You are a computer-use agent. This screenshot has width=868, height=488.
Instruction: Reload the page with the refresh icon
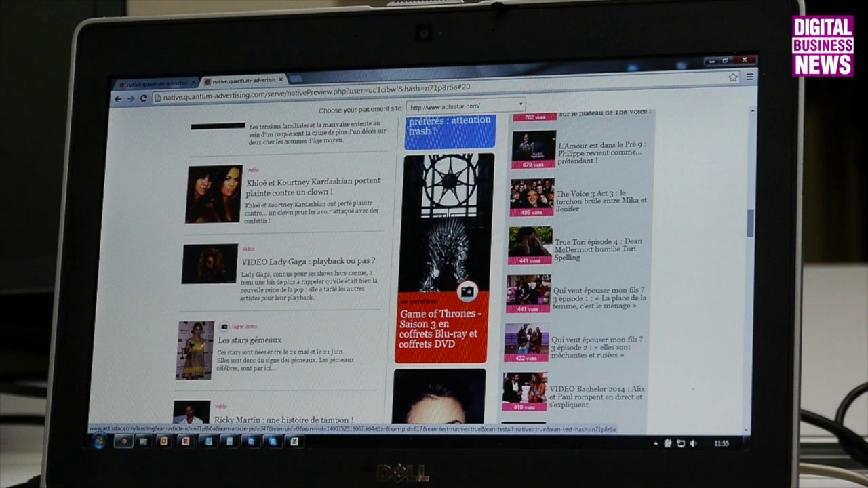click(144, 98)
